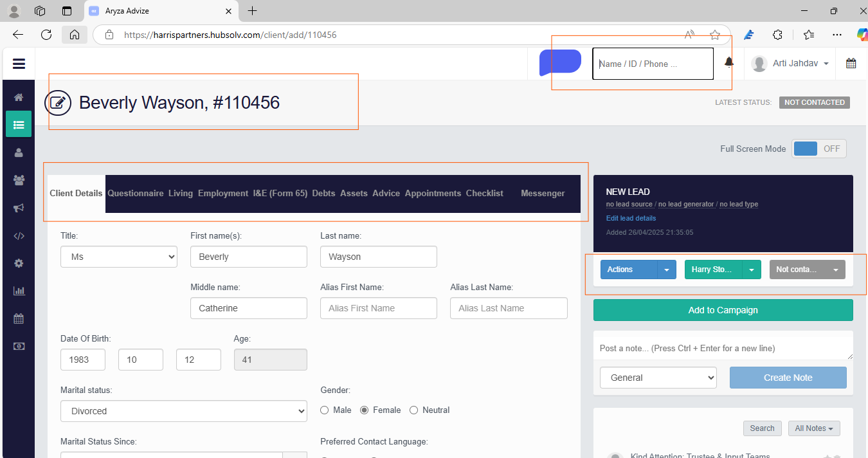Click the edit pencil icon beside the client name
Screen dimensions: 868x458
[x=58, y=103]
